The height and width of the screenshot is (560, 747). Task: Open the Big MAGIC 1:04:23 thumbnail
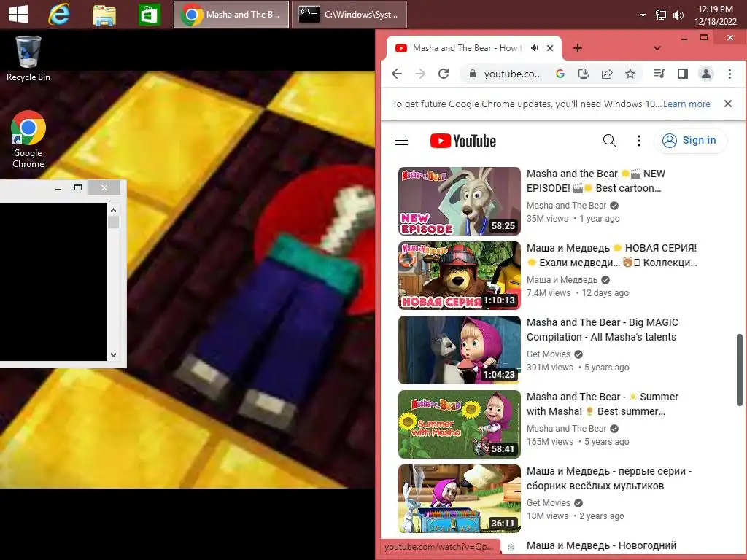point(460,349)
